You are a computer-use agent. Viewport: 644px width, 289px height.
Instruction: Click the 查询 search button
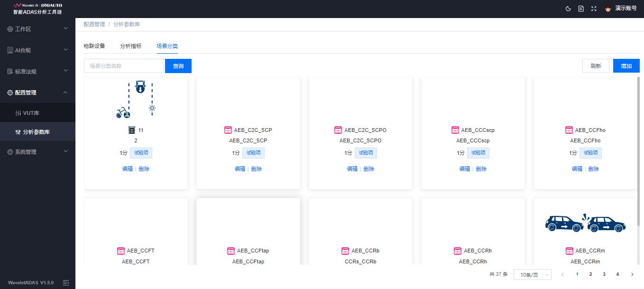coord(178,66)
